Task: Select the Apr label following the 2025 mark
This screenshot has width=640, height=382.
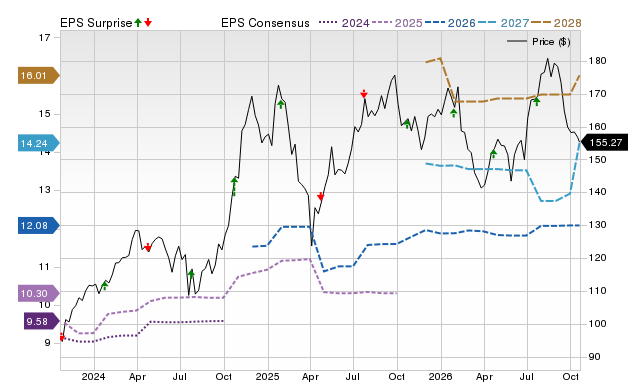Action: [310, 376]
